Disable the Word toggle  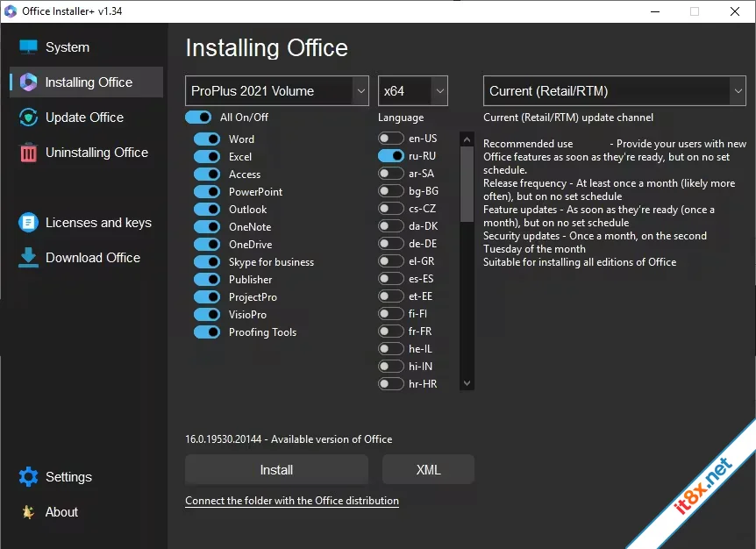(x=207, y=139)
